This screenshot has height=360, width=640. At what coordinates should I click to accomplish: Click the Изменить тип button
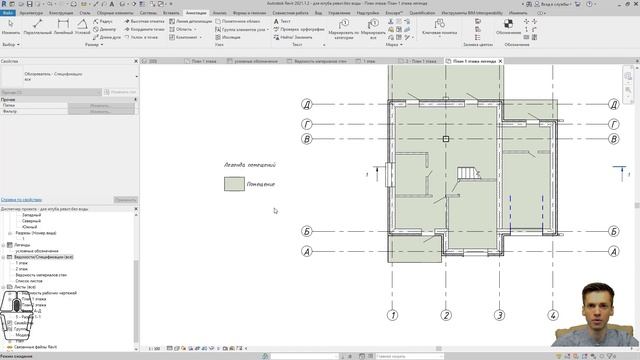pyautogui.click(x=120, y=92)
